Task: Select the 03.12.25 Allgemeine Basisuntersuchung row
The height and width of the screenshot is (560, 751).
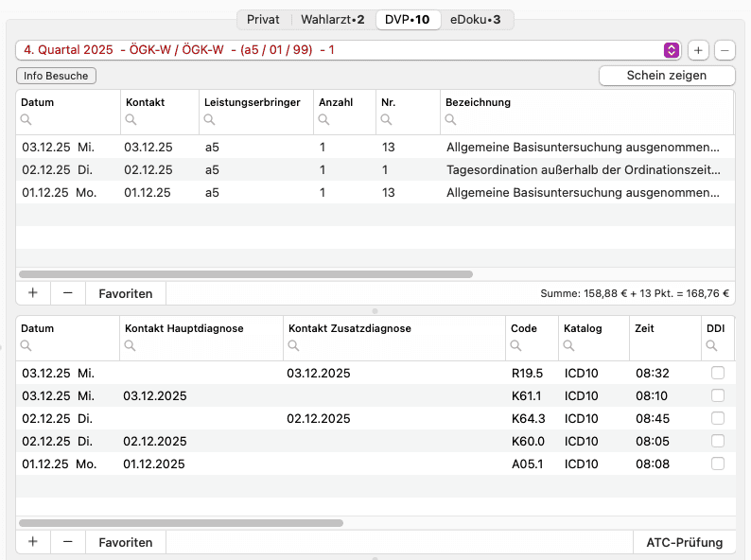Action: (375, 147)
